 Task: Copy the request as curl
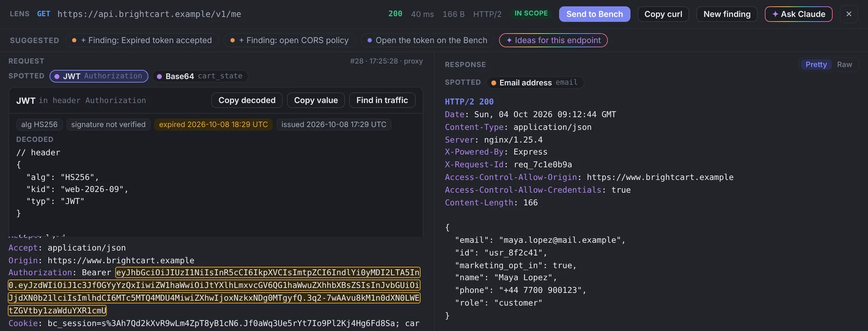click(x=663, y=14)
